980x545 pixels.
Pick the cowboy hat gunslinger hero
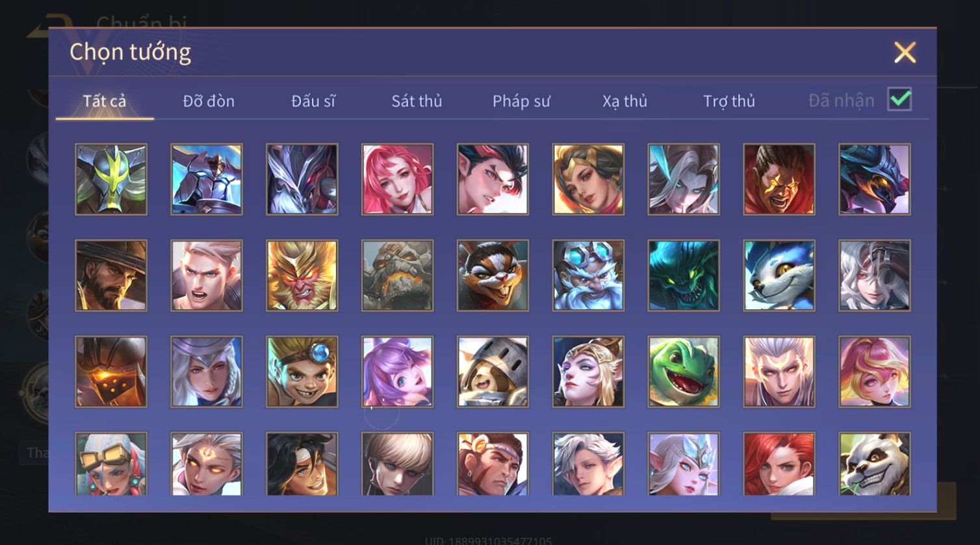(111, 275)
